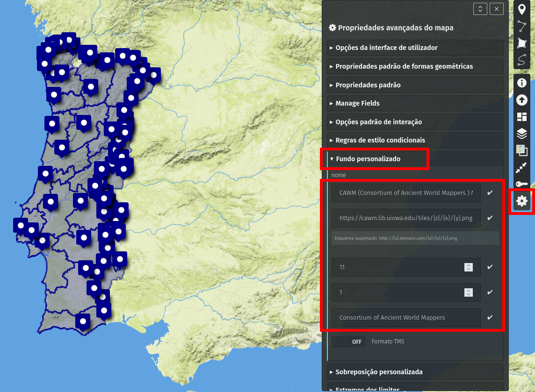Click the stepper arrows on the 11 field

[x=469, y=267]
